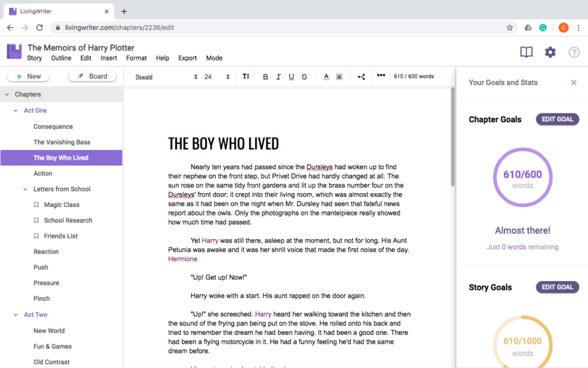
Task: Open the more options ellipsis
Action: (381, 76)
